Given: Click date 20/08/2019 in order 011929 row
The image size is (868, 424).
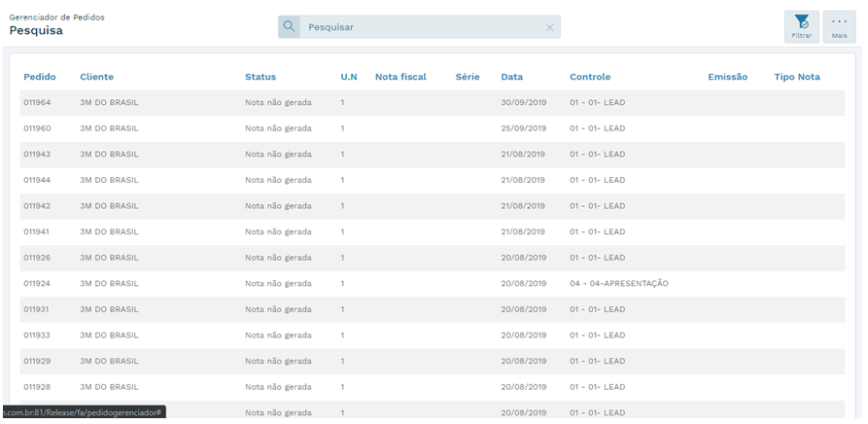Looking at the screenshot, I should click(523, 361).
